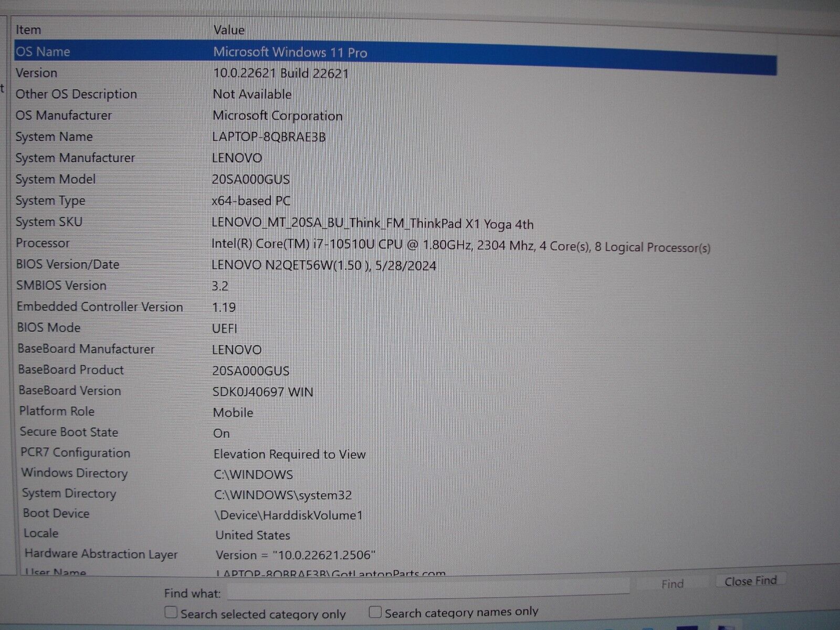Select the BaseBoard Product item
This screenshot has width=840, height=630.
click(x=71, y=370)
